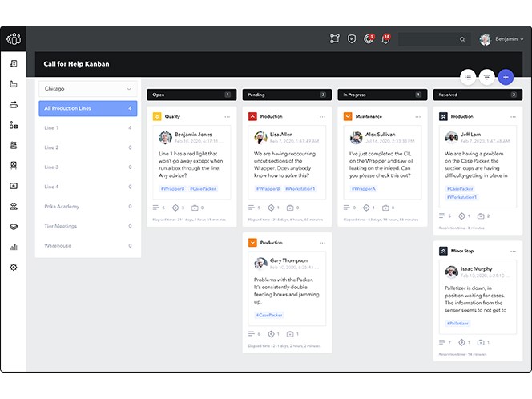Click the #WrapperB tag on Benjamin Jones card
The image size is (532, 399).
tap(173, 188)
